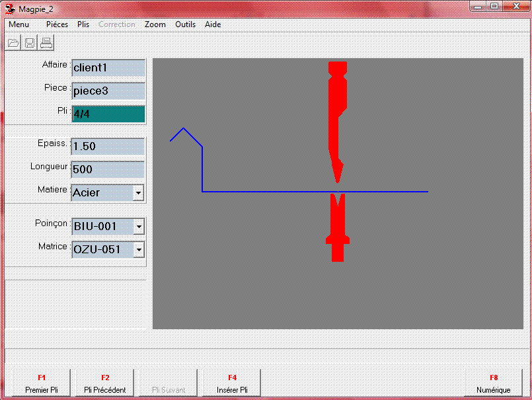Open the Aide menu

pyautogui.click(x=213, y=24)
